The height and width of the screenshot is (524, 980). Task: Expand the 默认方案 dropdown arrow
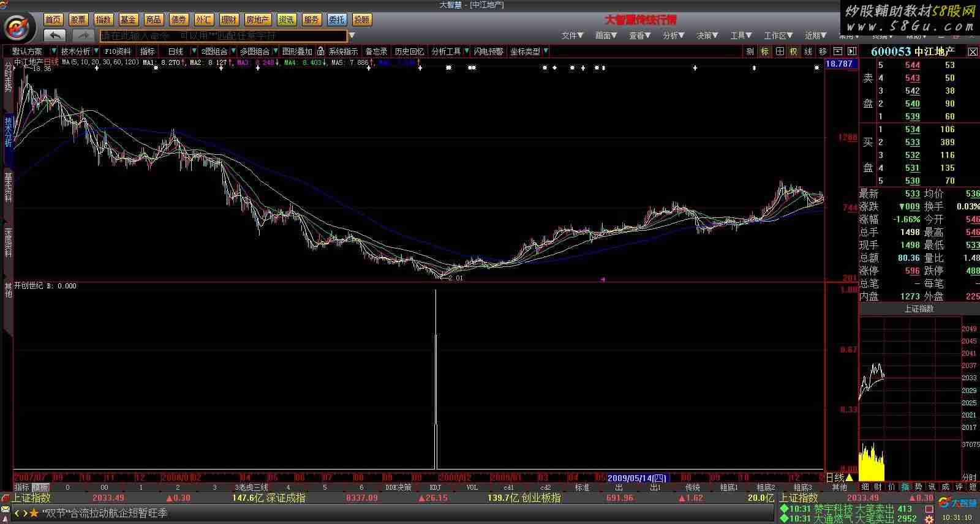point(54,51)
